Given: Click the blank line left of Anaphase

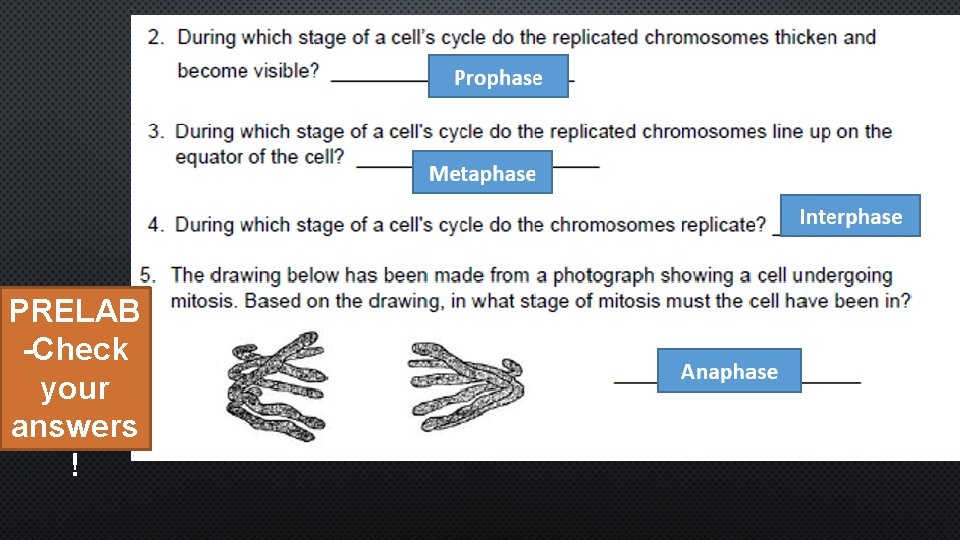Looking at the screenshot, I should pos(635,381).
